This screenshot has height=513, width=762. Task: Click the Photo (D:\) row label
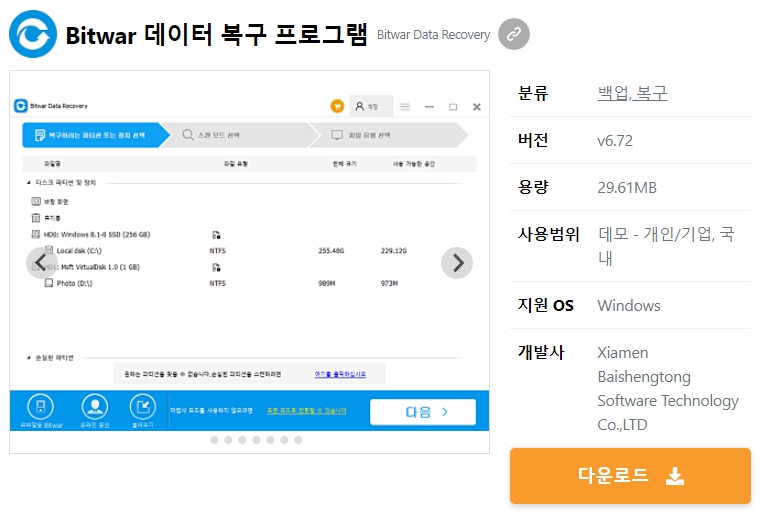74,283
